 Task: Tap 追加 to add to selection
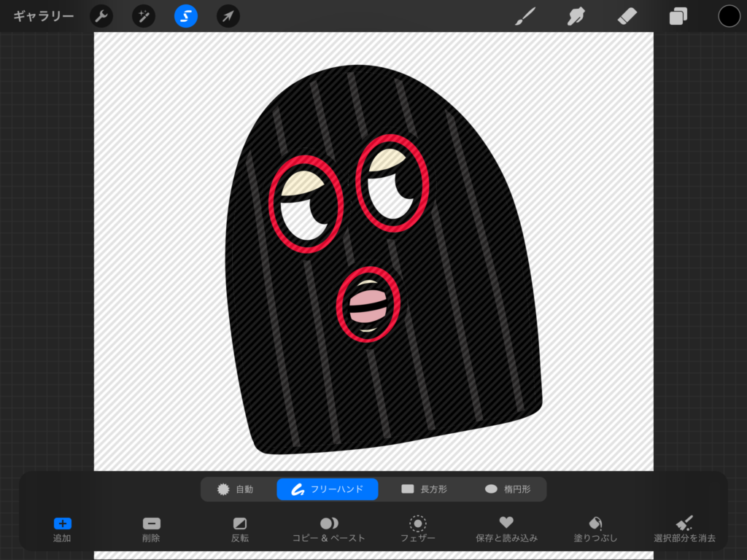coord(62,529)
